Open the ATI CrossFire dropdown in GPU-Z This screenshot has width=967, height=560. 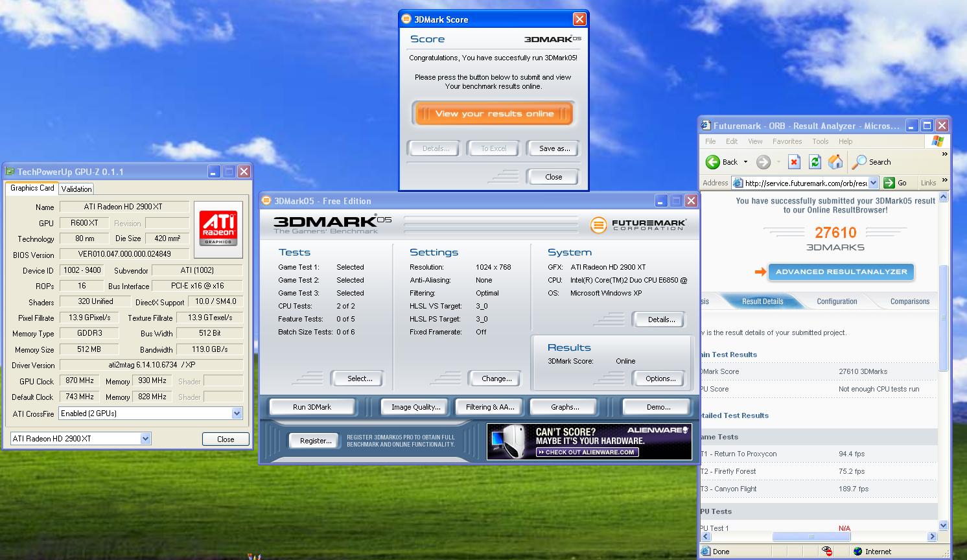[237, 414]
